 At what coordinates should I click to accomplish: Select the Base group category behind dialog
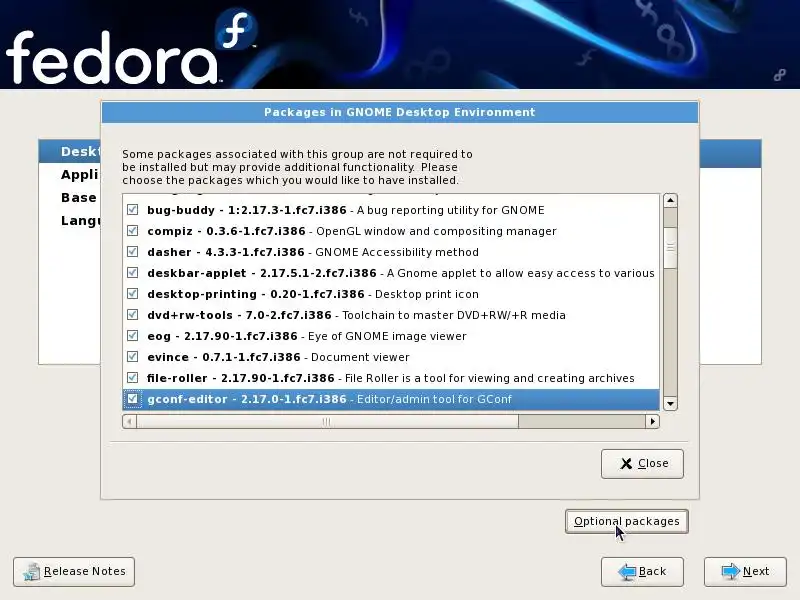tap(79, 197)
